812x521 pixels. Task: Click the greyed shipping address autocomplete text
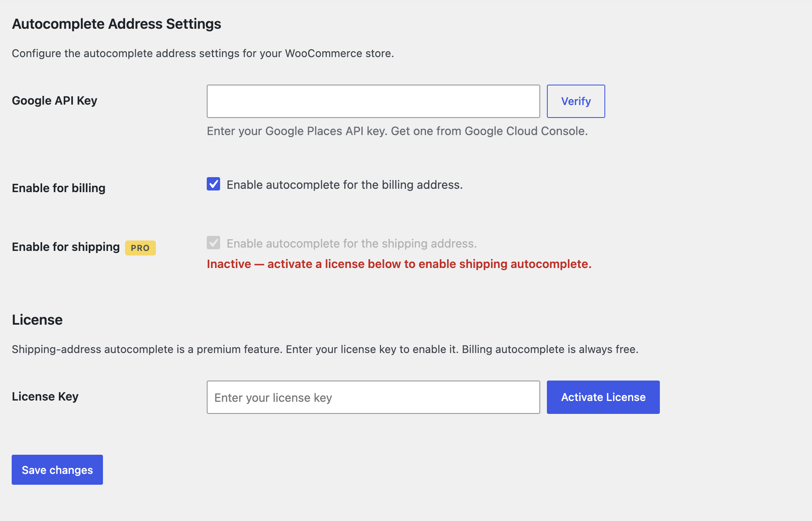pos(352,243)
